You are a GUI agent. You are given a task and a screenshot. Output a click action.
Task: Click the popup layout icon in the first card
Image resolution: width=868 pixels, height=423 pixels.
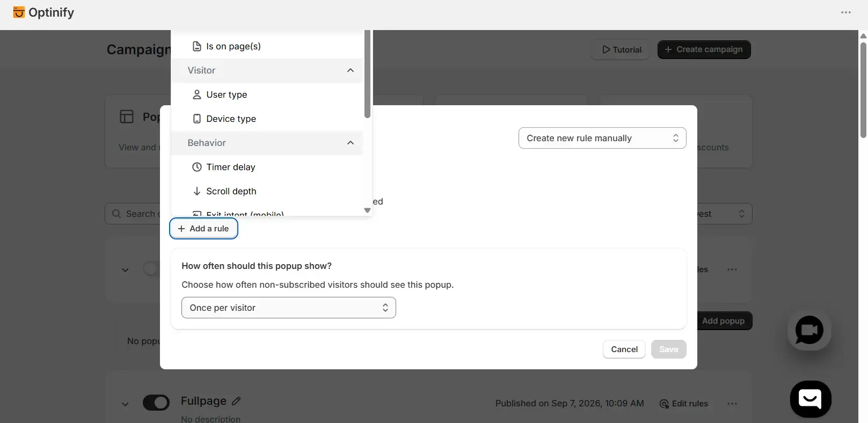pyautogui.click(x=127, y=116)
